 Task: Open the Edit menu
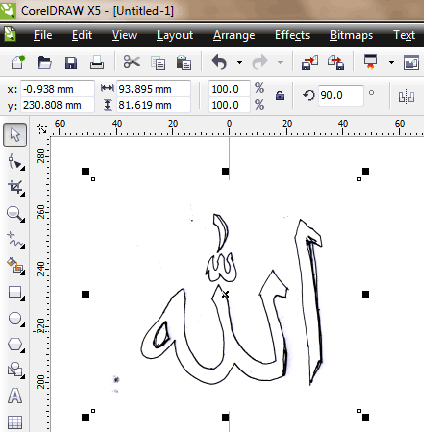pos(82,35)
